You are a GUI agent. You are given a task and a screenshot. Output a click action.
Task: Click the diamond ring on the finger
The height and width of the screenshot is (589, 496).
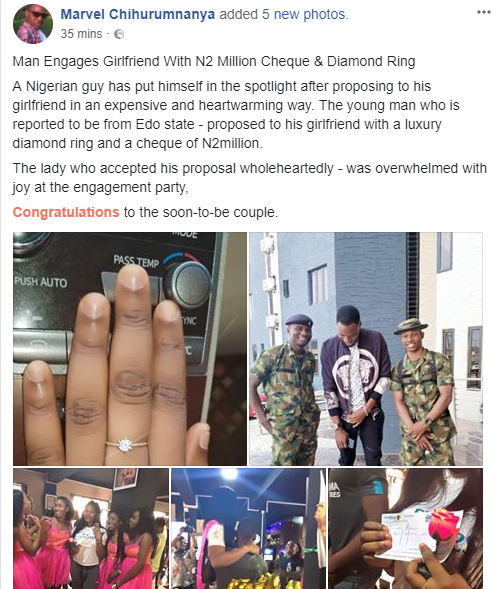(x=125, y=445)
